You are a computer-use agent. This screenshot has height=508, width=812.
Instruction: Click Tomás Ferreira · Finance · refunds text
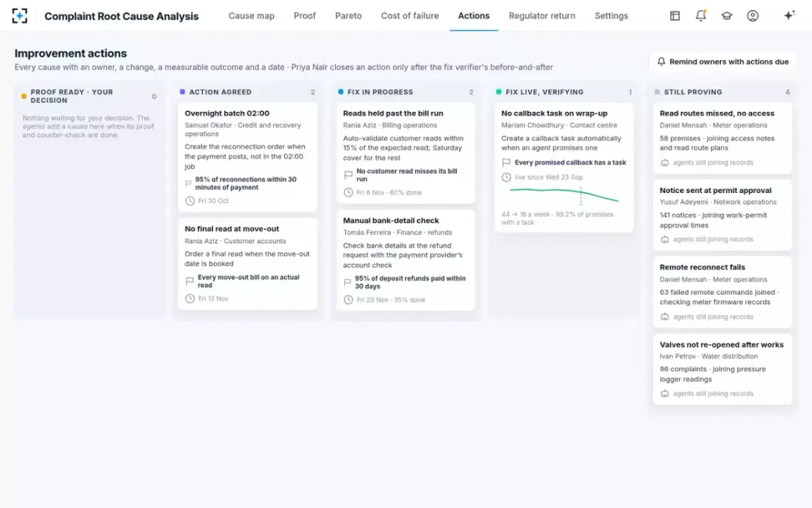pos(398,232)
